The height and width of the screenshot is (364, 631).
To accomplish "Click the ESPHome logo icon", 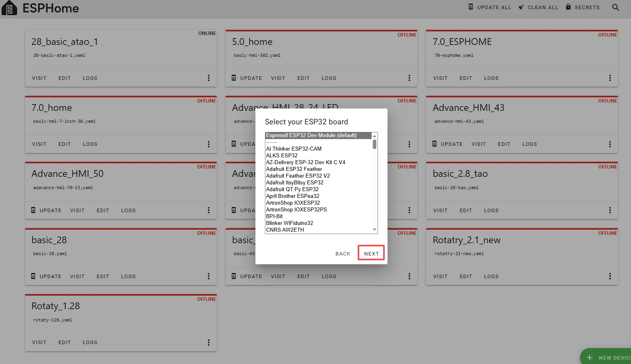I will 9,8.
